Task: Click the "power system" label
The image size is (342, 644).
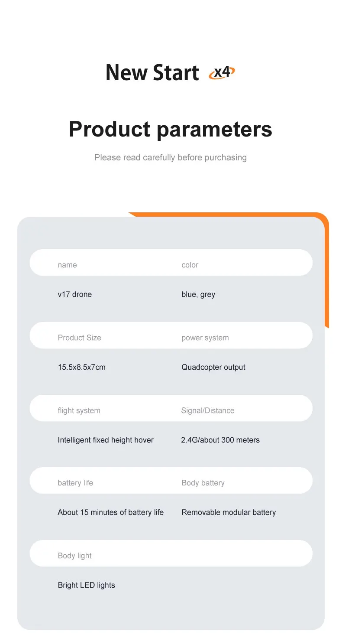Action: (205, 338)
